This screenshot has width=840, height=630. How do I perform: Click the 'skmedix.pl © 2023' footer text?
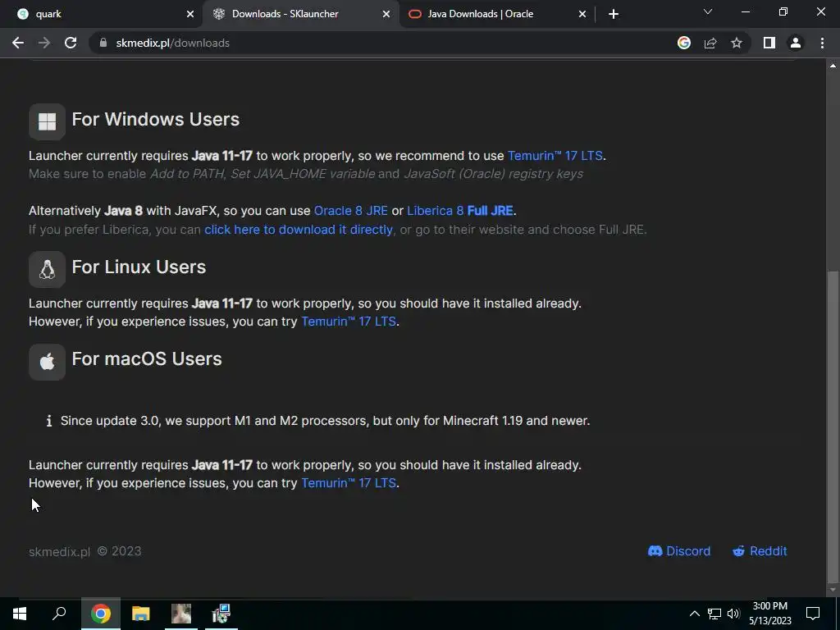[84, 552]
